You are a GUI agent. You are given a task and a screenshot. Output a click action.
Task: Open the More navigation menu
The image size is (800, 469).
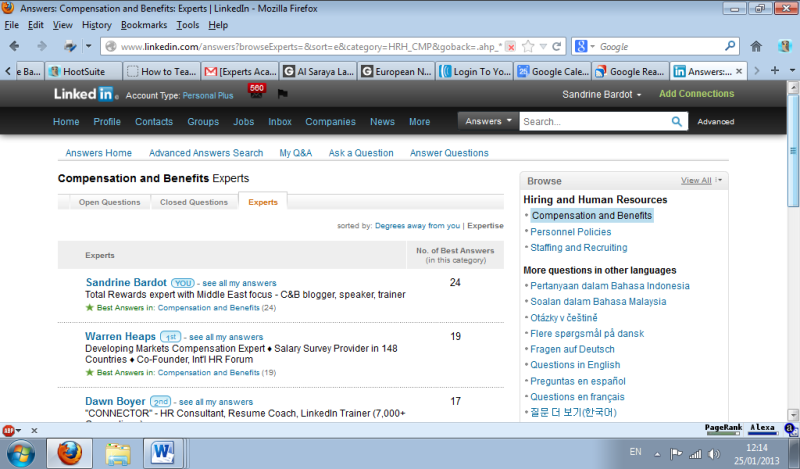pos(419,121)
